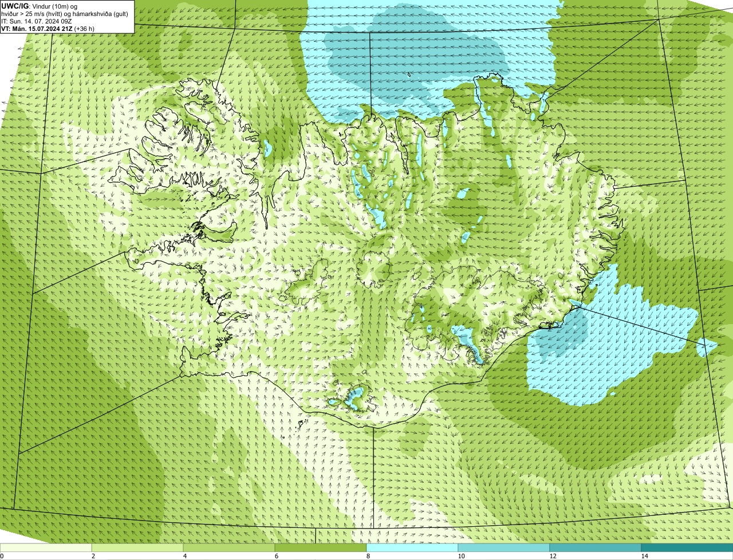
Task: Click the '10' tick label under the color bar
Action: (461, 556)
